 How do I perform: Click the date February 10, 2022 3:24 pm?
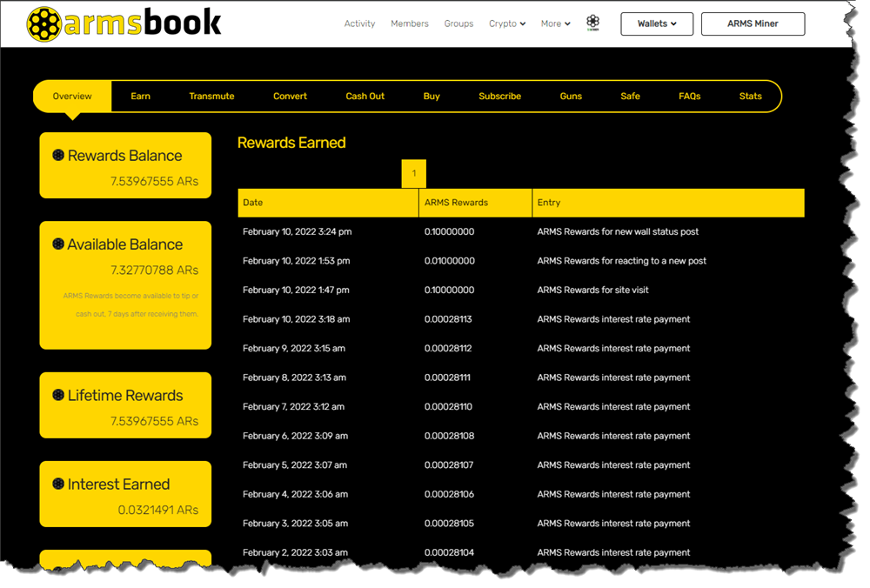297,232
